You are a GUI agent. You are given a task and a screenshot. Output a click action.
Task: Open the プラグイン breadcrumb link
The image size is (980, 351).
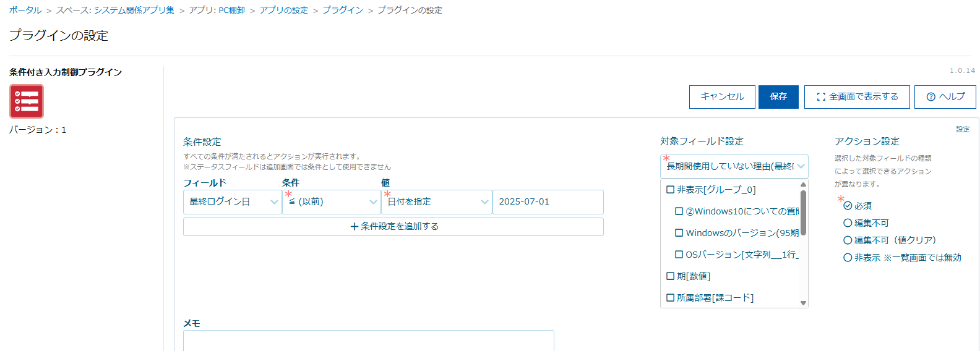point(342,11)
